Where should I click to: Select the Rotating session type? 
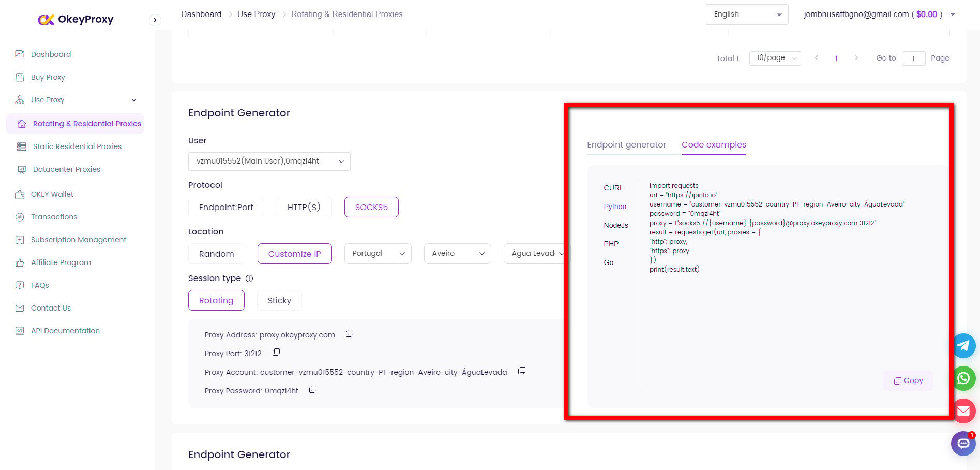click(216, 300)
